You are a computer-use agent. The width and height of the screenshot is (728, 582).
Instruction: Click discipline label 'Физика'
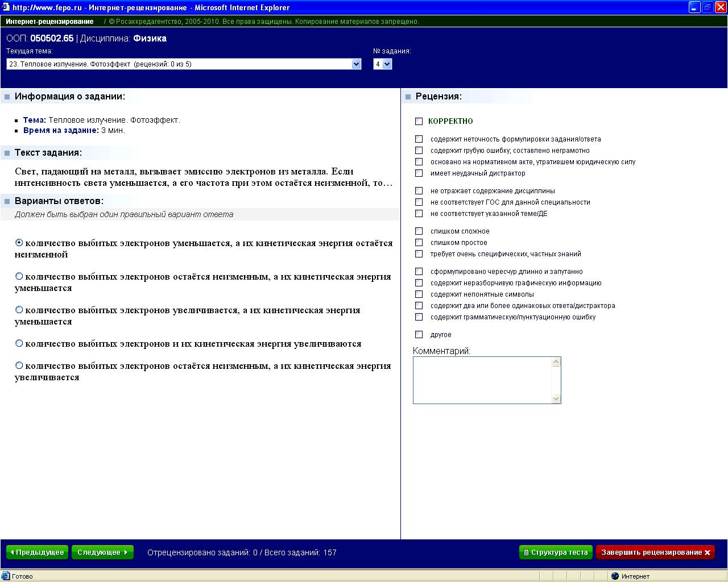click(150, 39)
